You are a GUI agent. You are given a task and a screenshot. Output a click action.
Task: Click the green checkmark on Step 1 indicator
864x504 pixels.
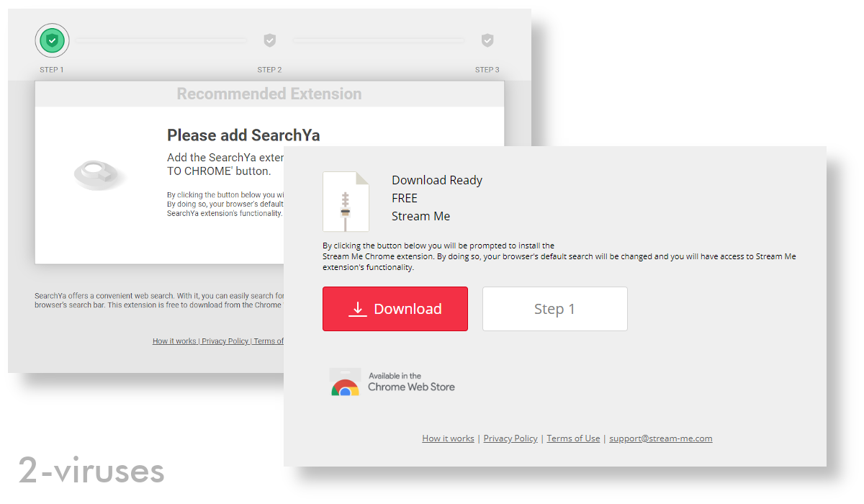point(51,40)
